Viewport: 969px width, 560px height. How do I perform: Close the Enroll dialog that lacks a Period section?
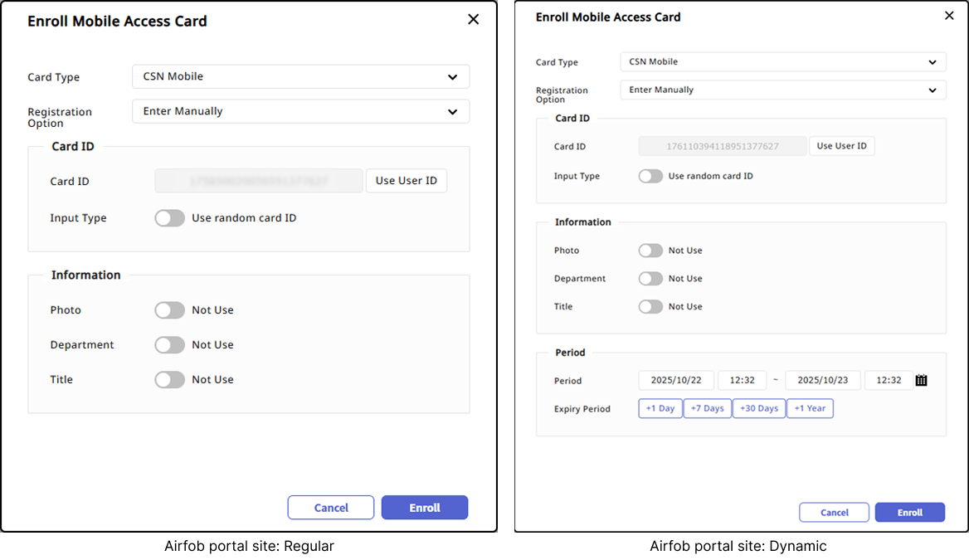(473, 19)
